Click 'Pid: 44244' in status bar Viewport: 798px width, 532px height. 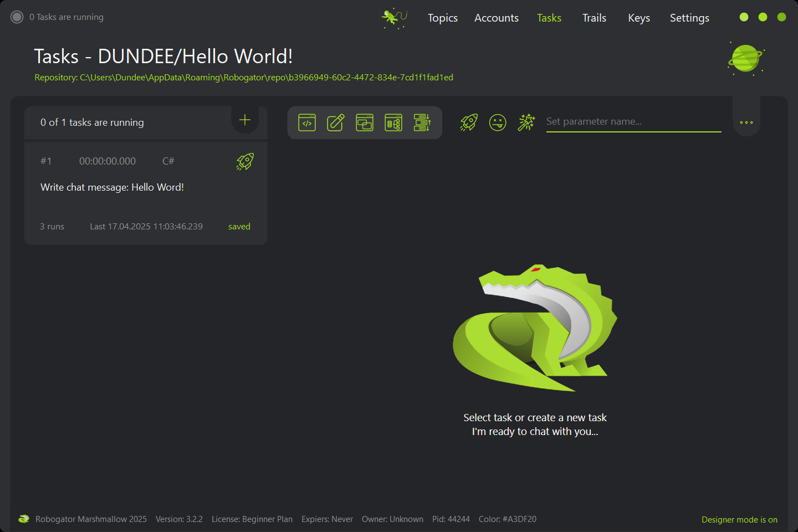click(x=451, y=519)
